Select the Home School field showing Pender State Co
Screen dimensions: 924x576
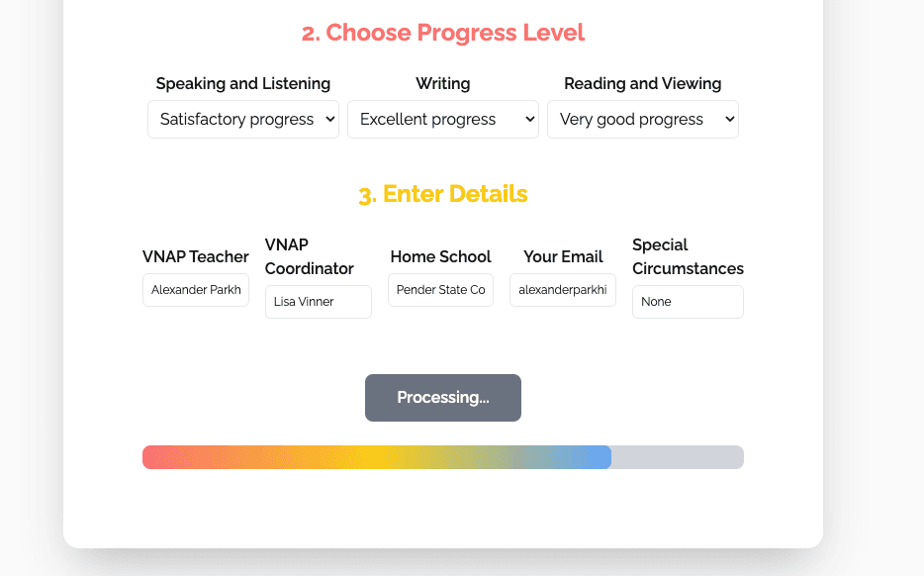(x=440, y=290)
